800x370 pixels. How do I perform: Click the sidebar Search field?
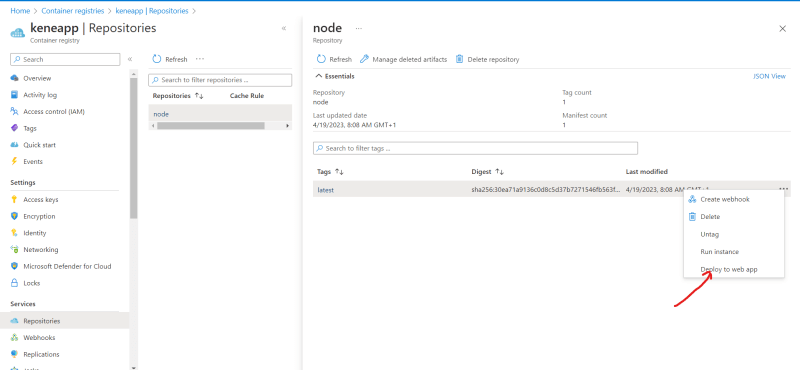coord(65,59)
